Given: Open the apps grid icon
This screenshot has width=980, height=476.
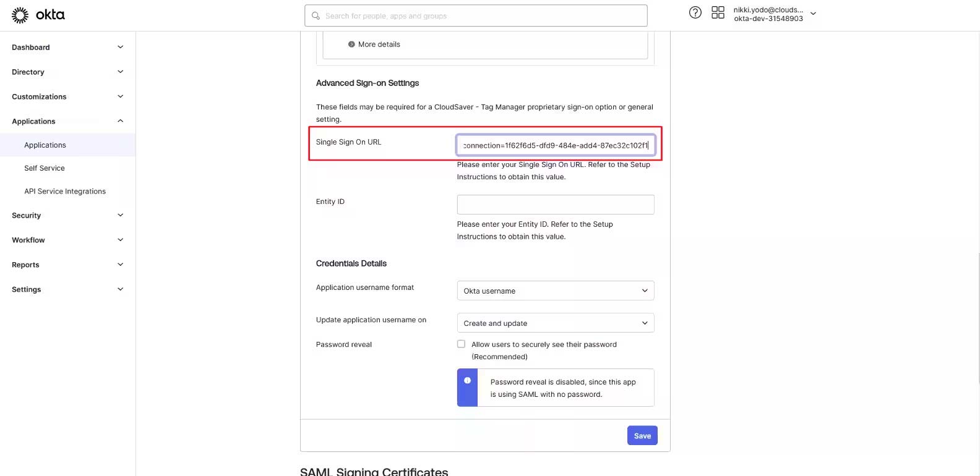Looking at the screenshot, I should (718, 12).
